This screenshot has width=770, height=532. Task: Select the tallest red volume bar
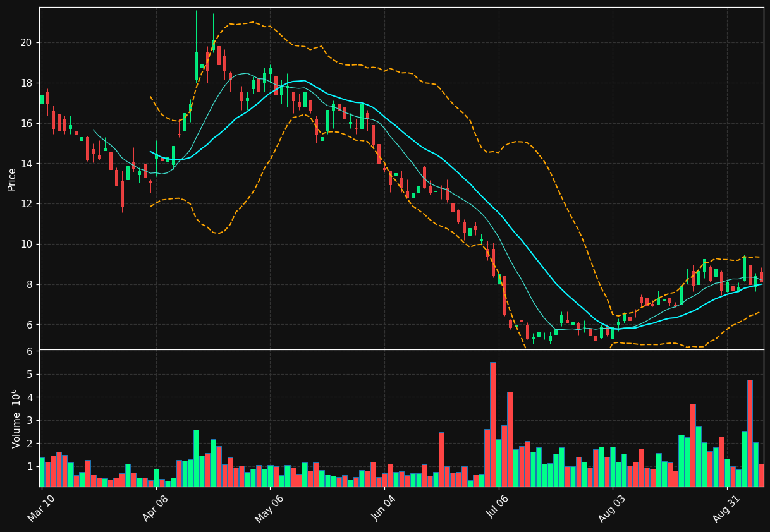pyautogui.click(x=493, y=424)
